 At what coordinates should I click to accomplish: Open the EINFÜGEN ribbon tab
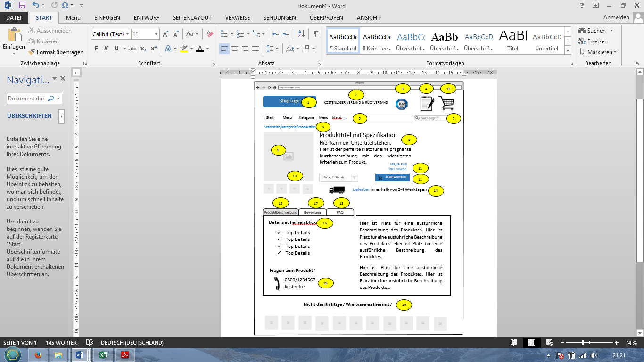click(x=107, y=18)
